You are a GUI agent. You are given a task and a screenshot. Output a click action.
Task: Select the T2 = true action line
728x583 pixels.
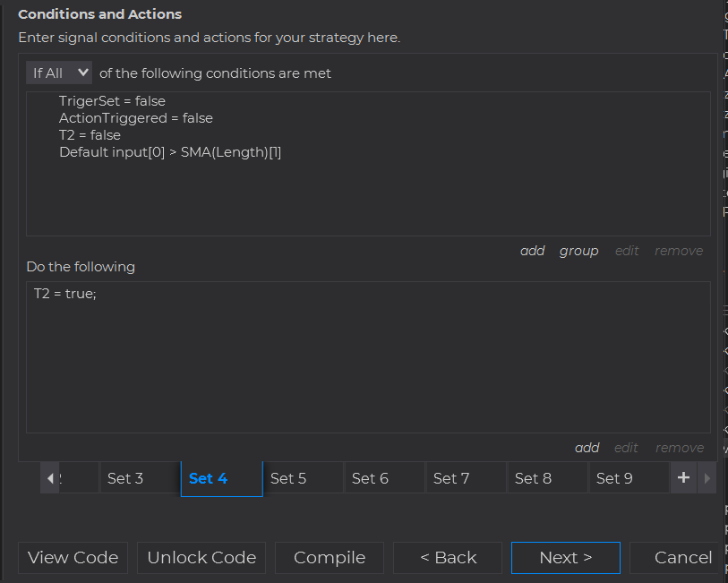(x=64, y=294)
